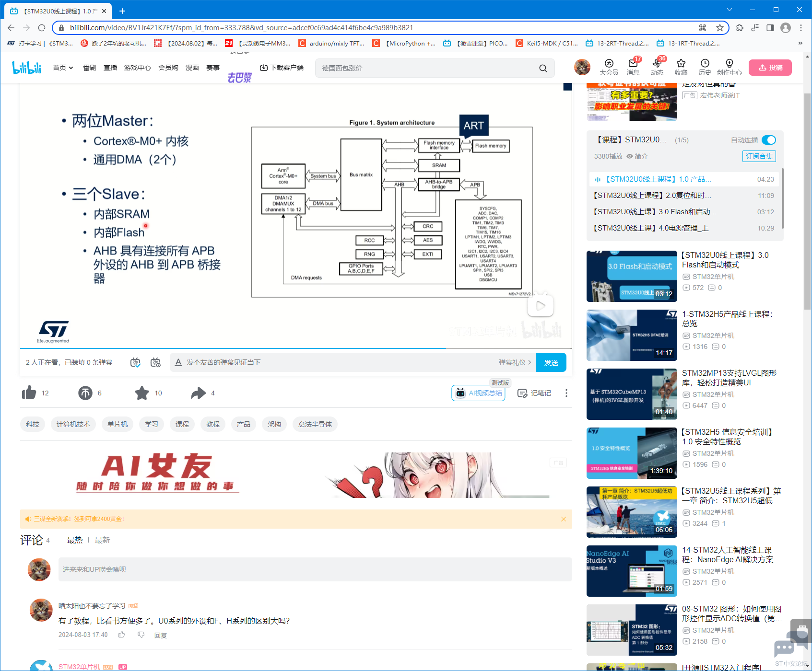The image size is (812, 671).
Task: Select playlist item 4.0电源管理_上
Action: (x=683, y=228)
